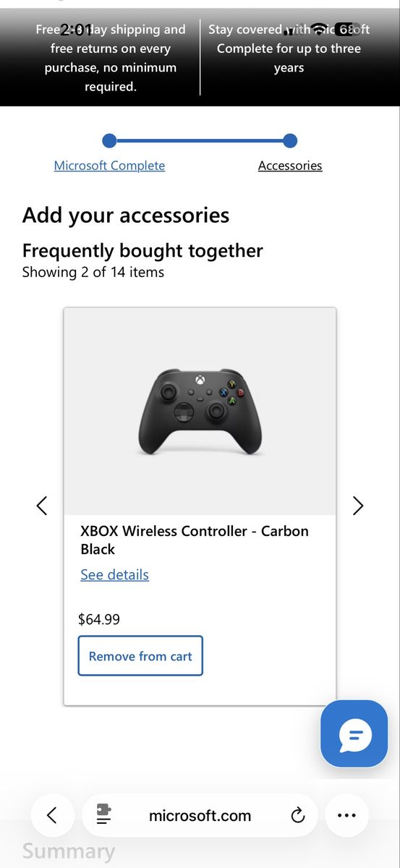The width and height of the screenshot is (400, 868).
Task: Show next accessory with right arrow
Action: tap(357, 506)
